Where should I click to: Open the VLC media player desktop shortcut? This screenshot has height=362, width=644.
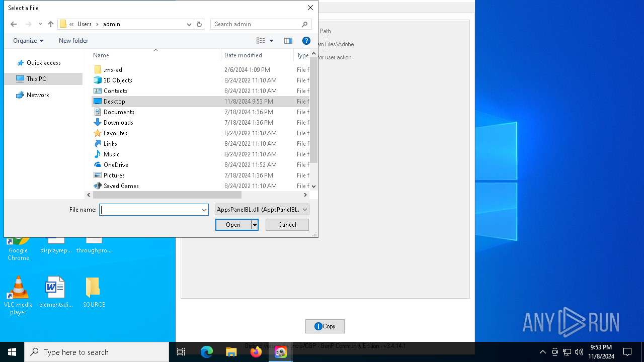click(18, 296)
